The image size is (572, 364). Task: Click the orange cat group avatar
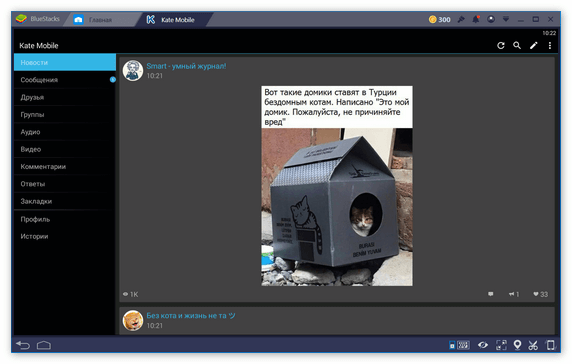132,320
